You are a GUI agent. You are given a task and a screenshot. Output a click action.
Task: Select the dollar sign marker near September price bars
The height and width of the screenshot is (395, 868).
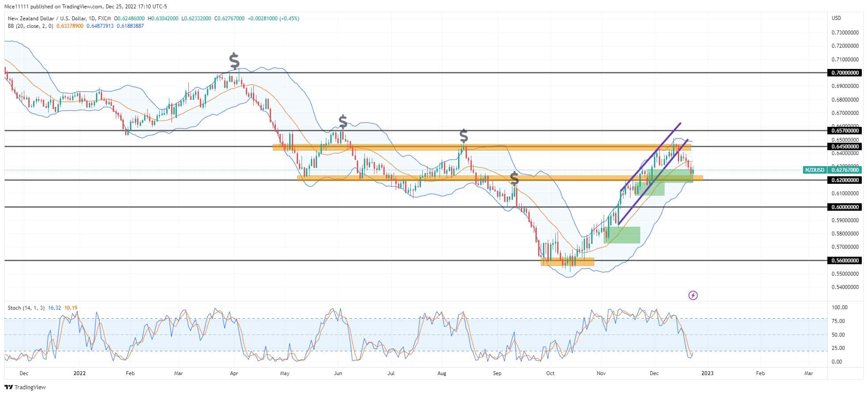[514, 179]
